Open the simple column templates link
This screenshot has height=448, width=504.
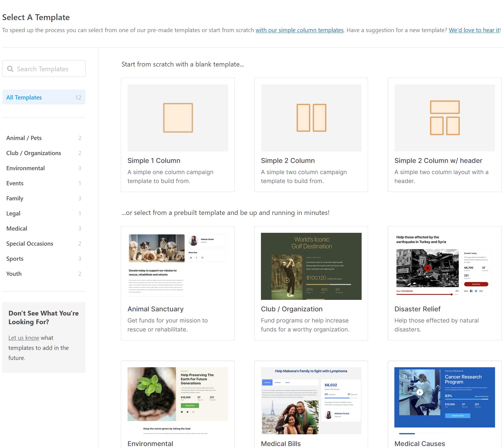coord(300,30)
